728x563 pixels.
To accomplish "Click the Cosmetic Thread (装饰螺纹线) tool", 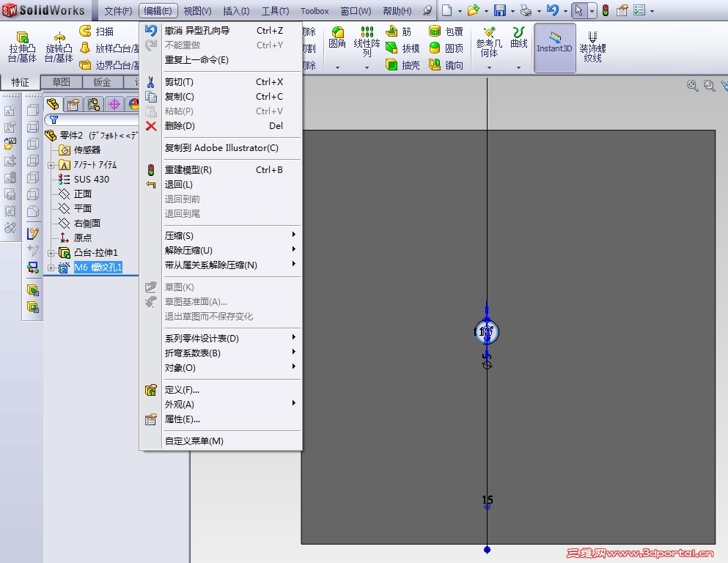I will pyautogui.click(x=592, y=46).
